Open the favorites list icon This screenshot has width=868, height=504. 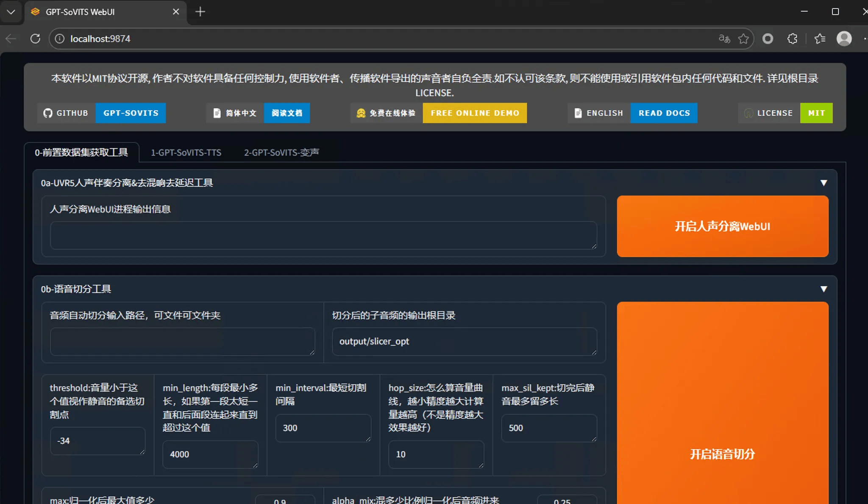(820, 39)
